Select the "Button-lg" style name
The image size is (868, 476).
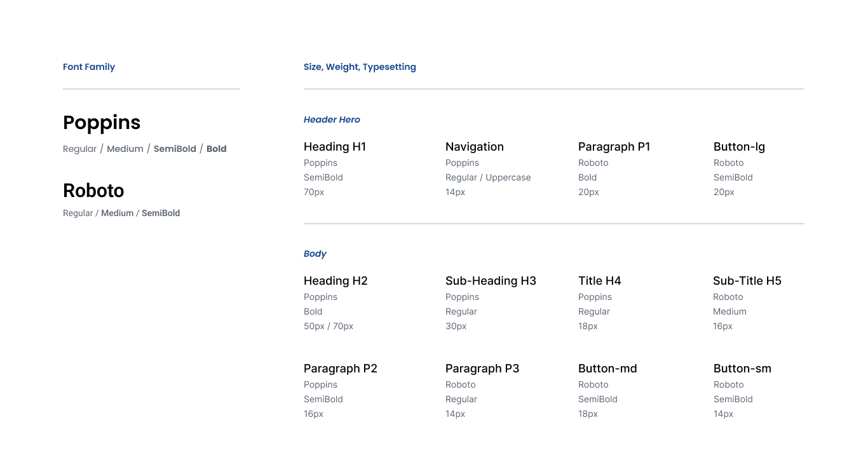739,147
